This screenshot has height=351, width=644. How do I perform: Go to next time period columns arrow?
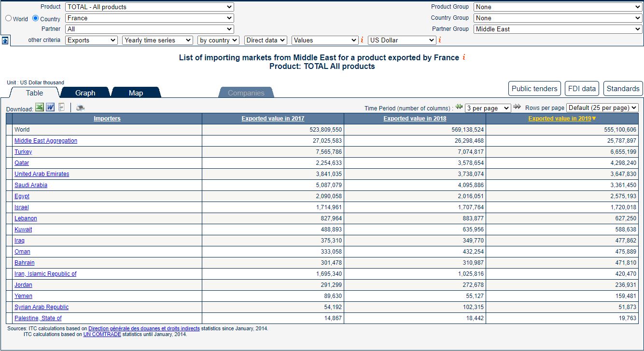tap(517, 107)
